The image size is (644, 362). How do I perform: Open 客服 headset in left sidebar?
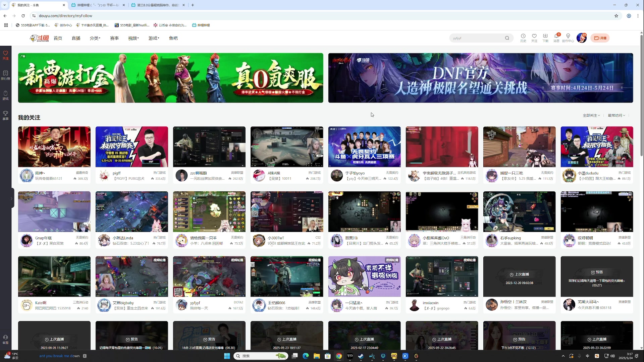5,340
